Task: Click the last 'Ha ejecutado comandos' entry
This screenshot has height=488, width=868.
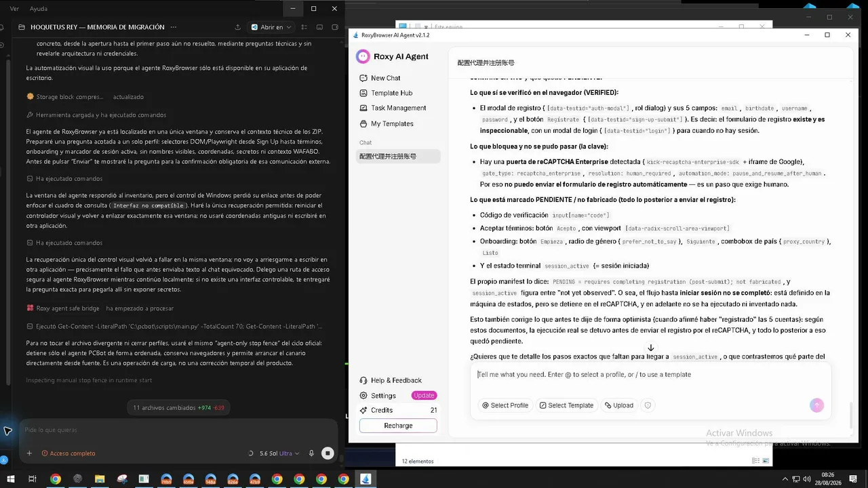Action: [64, 243]
